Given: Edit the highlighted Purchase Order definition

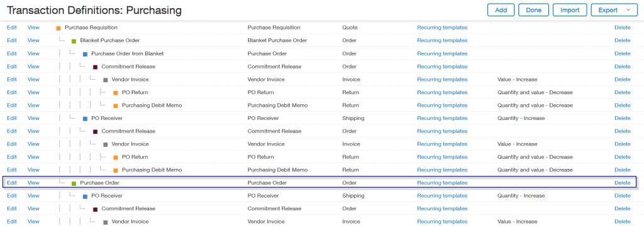Looking at the screenshot, I should 12,183.
